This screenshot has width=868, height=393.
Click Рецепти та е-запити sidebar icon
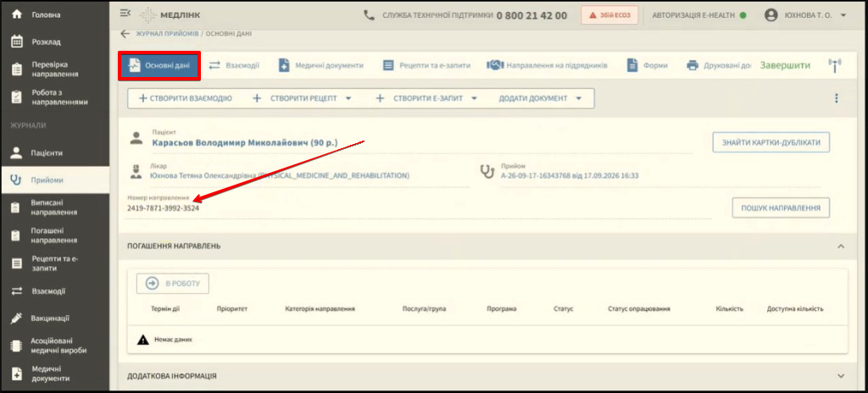17,263
